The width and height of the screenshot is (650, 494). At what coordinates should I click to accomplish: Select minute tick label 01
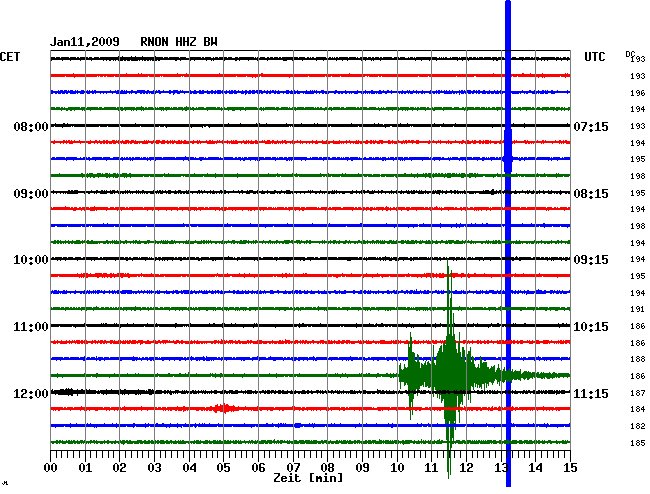(85, 468)
